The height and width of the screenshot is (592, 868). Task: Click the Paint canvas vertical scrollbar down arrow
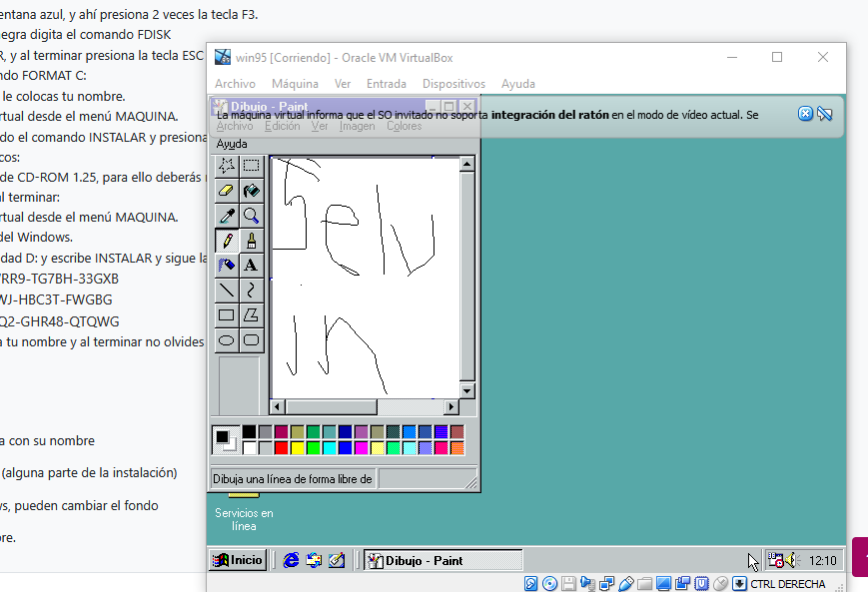466,390
